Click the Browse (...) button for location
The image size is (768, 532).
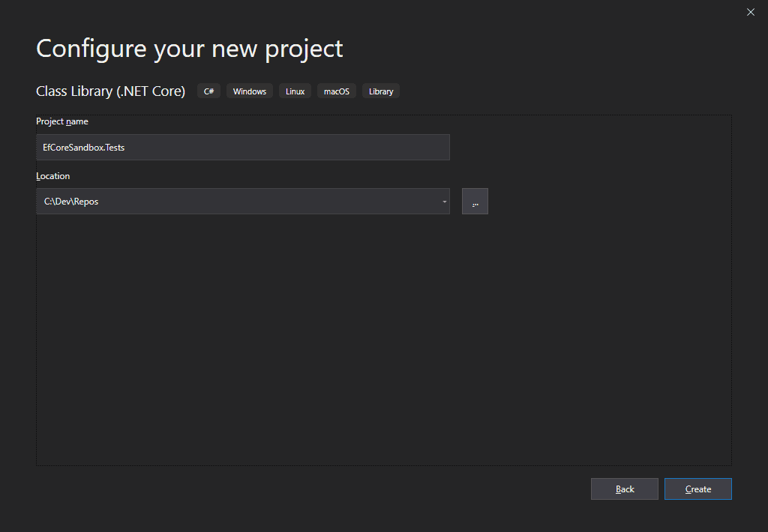point(475,202)
